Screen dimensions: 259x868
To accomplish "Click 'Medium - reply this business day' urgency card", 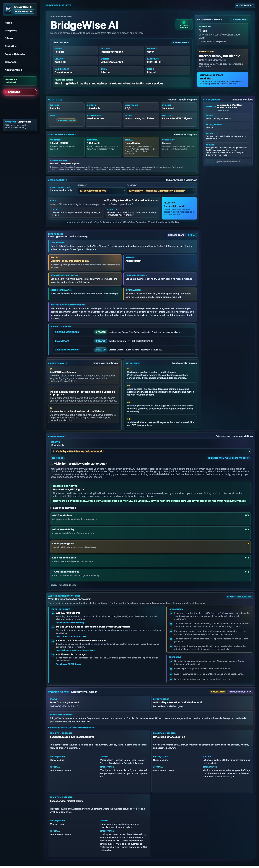I will [85, 263].
